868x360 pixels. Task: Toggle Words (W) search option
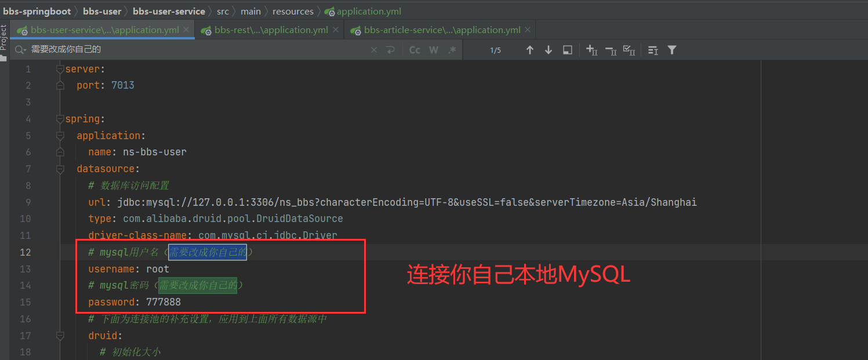tap(433, 50)
